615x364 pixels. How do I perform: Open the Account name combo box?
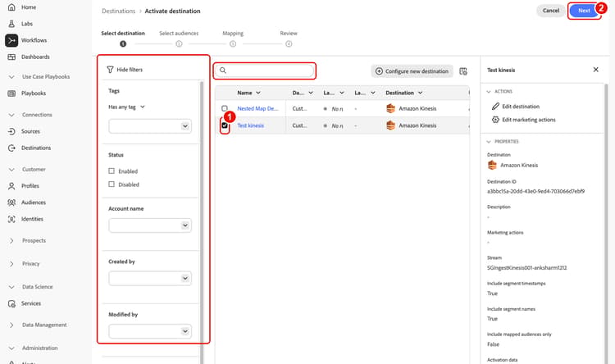(x=150, y=225)
